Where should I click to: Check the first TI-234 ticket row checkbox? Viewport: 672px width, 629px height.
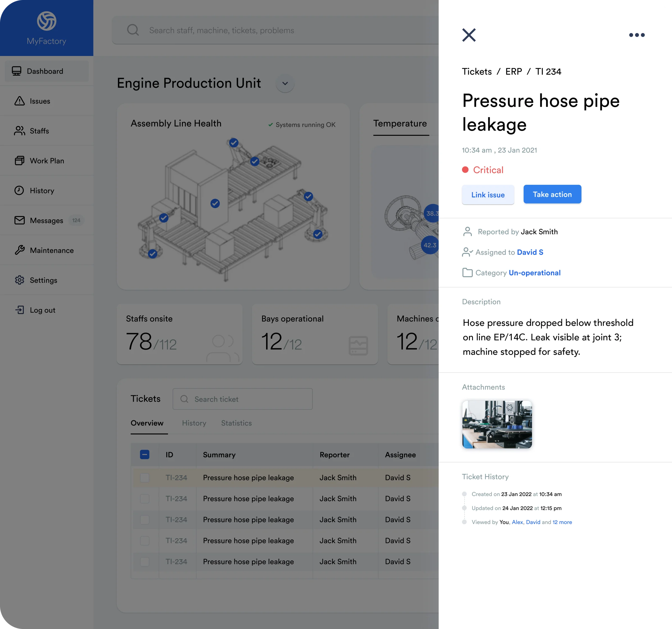[145, 478]
